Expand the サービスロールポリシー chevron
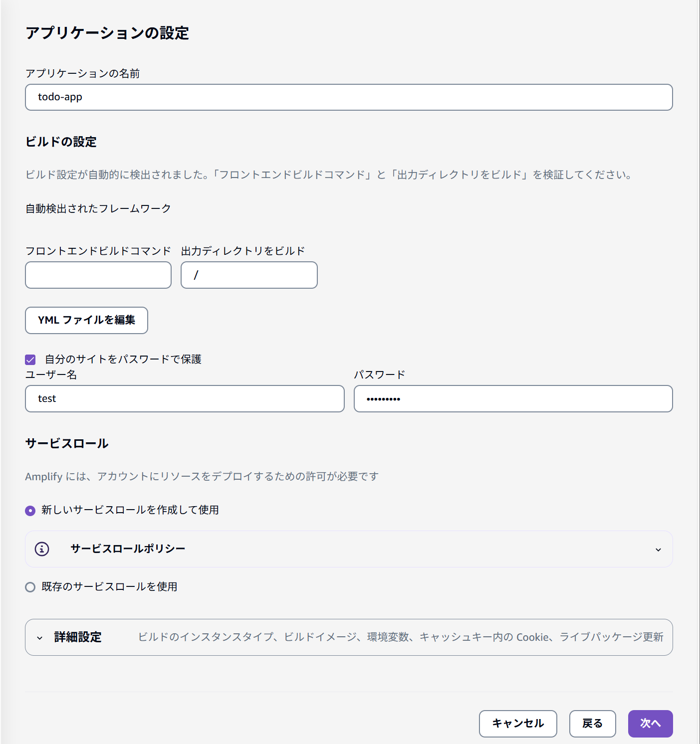Viewport: 700px width, 744px height. [658, 550]
